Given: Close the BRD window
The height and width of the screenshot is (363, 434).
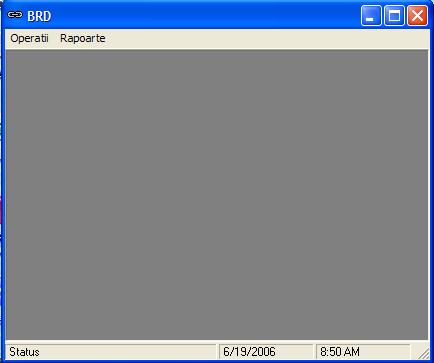Looking at the screenshot, I should click(x=417, y=15).
